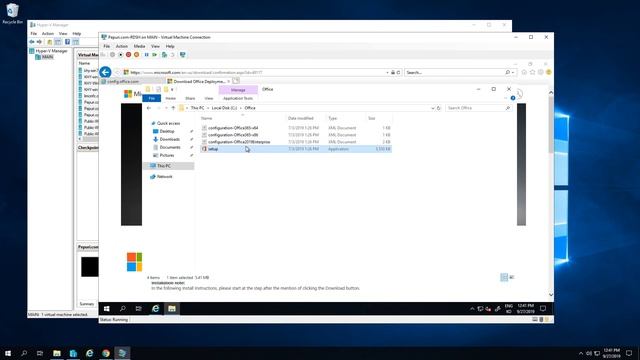640x360 pixels.
Task: Open the View tab in File Explorer ribbon
Action: coord(209,98)
